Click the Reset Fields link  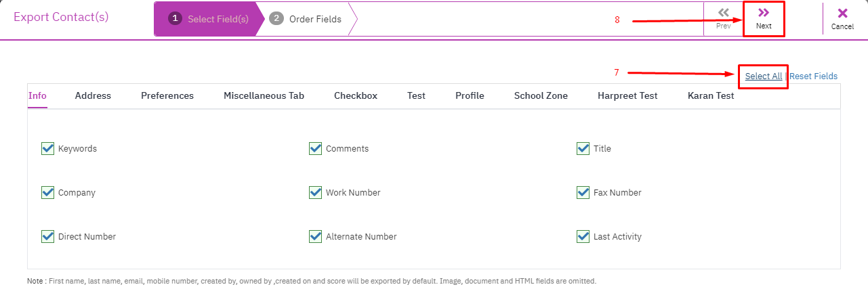coord(814,76)
